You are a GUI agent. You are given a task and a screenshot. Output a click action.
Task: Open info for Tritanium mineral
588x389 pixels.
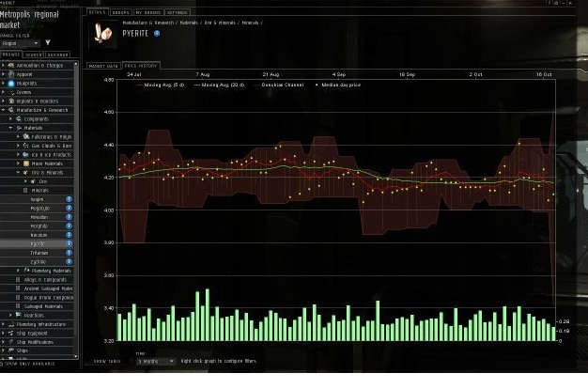coord(69,253)
